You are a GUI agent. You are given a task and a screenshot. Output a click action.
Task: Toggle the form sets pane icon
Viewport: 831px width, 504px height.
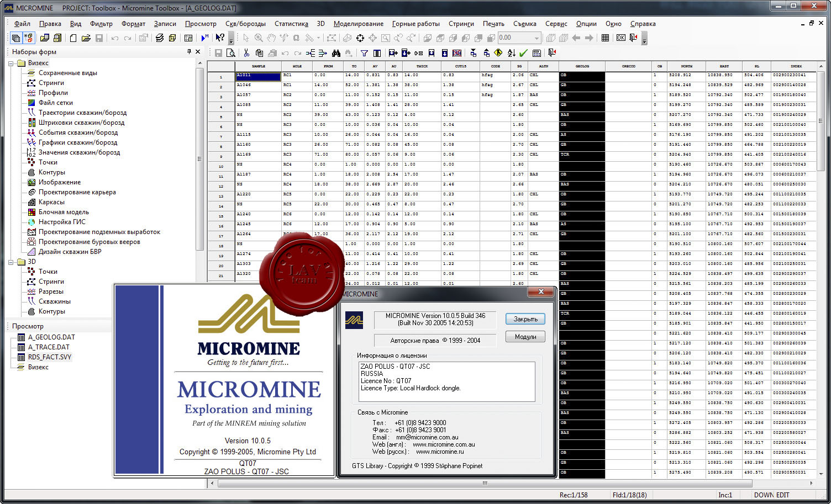pyautogui.click(x=28, y=38)
